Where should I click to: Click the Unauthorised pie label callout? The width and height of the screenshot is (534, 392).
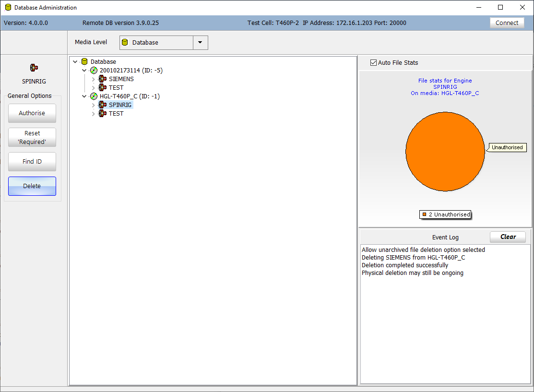click(x=507, y=147)
